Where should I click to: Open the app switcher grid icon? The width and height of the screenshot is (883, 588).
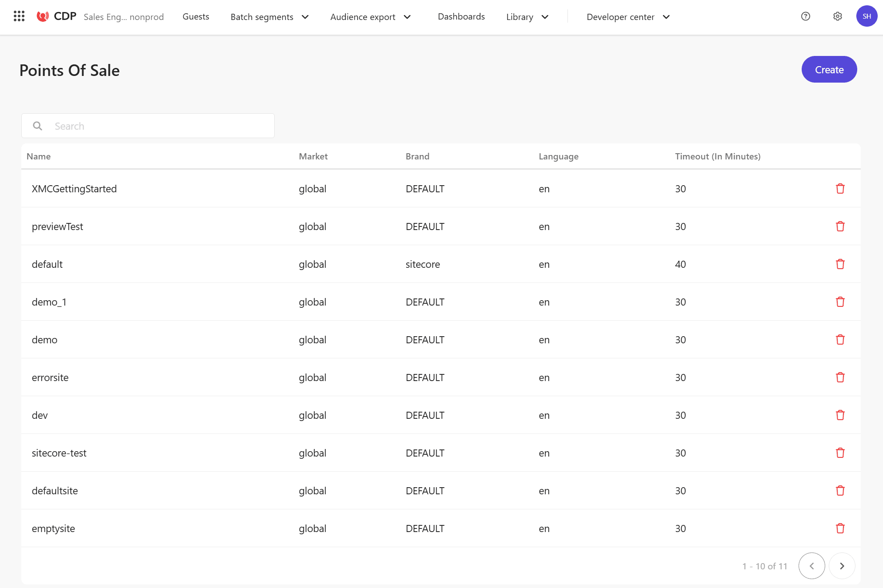pyautogui.click(x=19, y=16)
